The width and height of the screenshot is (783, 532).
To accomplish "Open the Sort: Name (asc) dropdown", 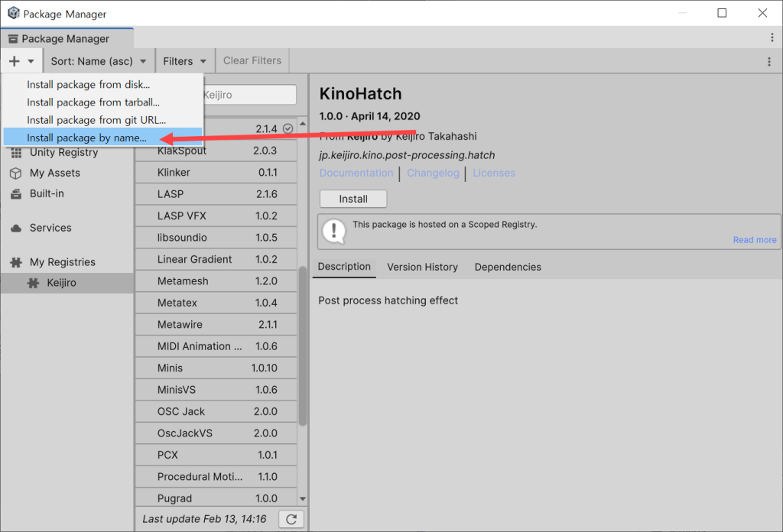I will tap(99, 60).
